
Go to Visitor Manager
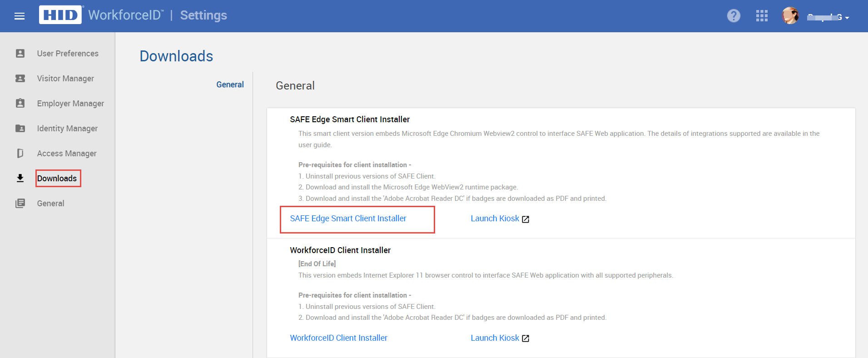coord(65,79)
